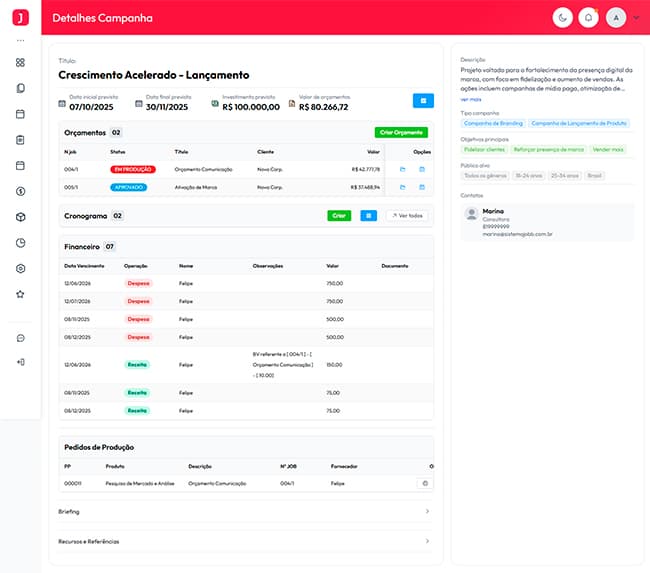Expand the Briefing section
This screenshot has width=650, height=573.
click(x=245, y=512)
